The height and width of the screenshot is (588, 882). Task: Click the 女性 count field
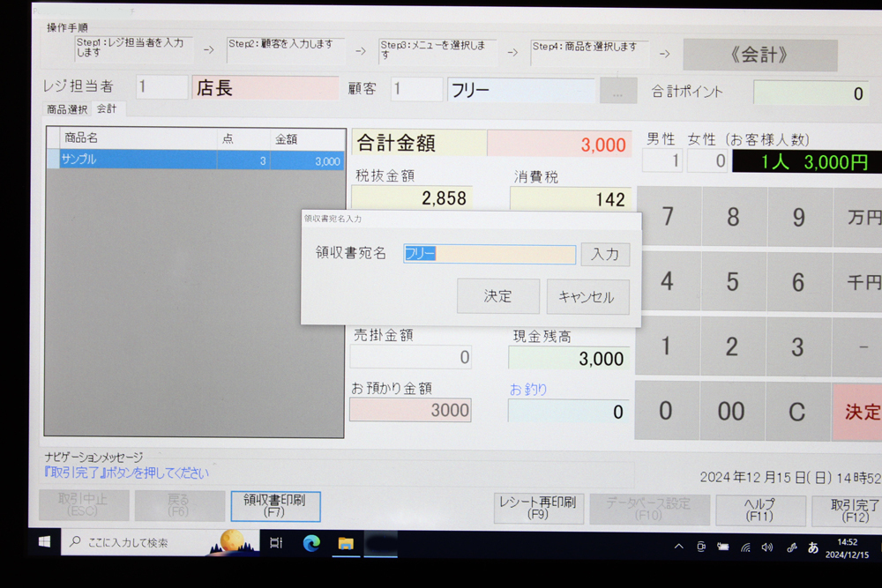707,161
